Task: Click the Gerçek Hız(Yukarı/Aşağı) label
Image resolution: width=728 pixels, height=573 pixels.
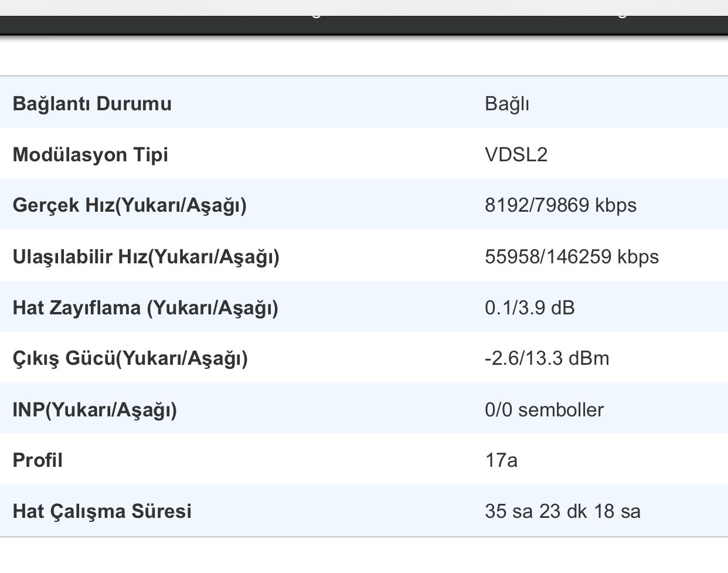Action: click(130, 205)
